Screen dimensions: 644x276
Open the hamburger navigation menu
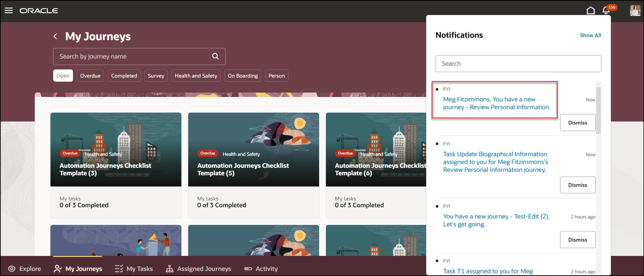click(9, 11)
